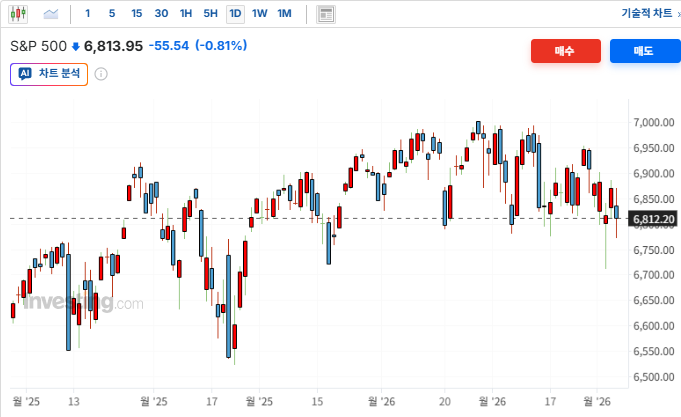Click the 6,750.00 axis label

coord(654,250)
